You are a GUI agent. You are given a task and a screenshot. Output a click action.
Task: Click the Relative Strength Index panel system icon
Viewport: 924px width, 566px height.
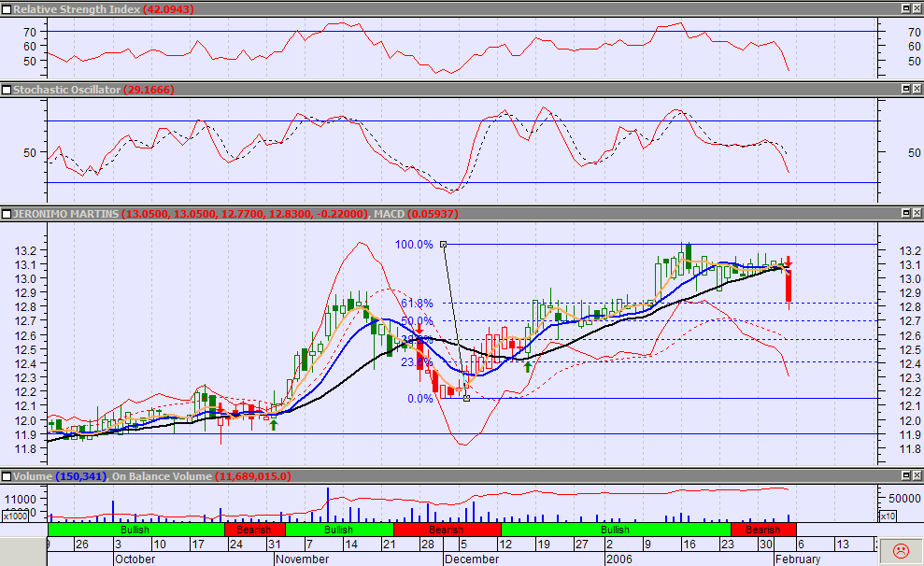(7, 9)
